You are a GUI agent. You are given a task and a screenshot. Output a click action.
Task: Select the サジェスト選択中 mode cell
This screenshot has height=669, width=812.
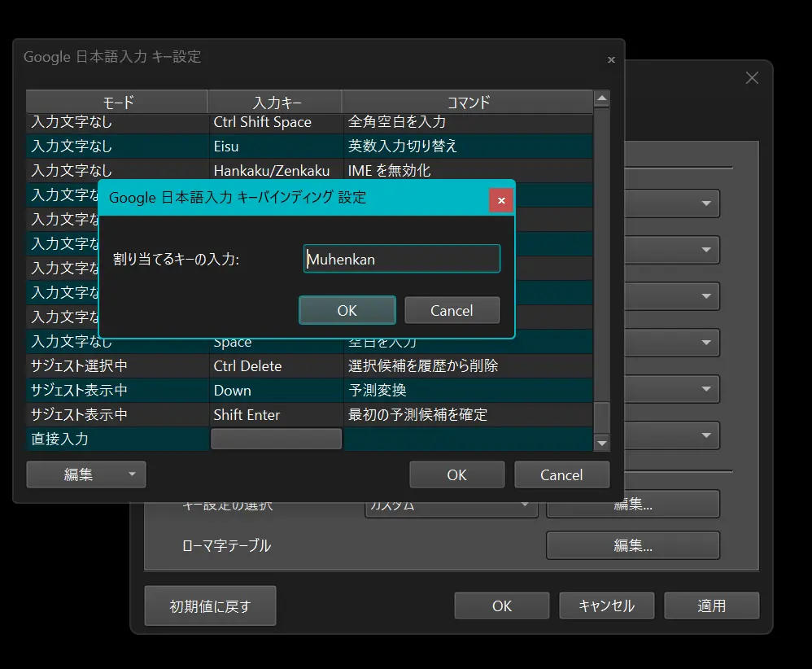click(117, 366)
